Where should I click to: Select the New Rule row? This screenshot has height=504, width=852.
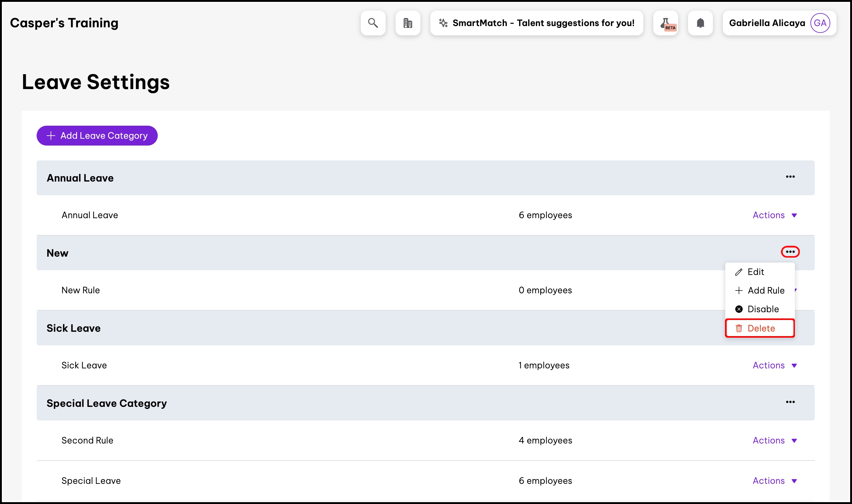pos(80,290)
